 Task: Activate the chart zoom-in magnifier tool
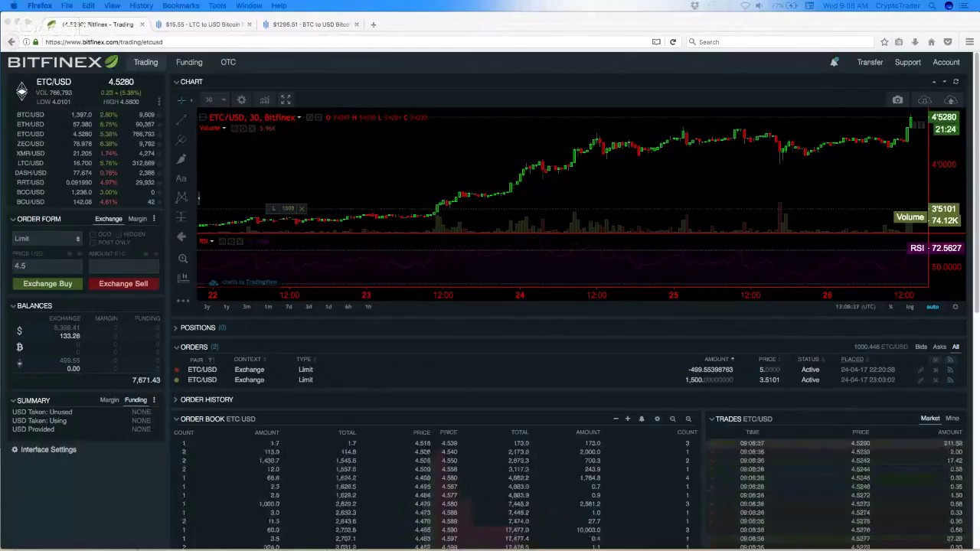pos(182,259)
